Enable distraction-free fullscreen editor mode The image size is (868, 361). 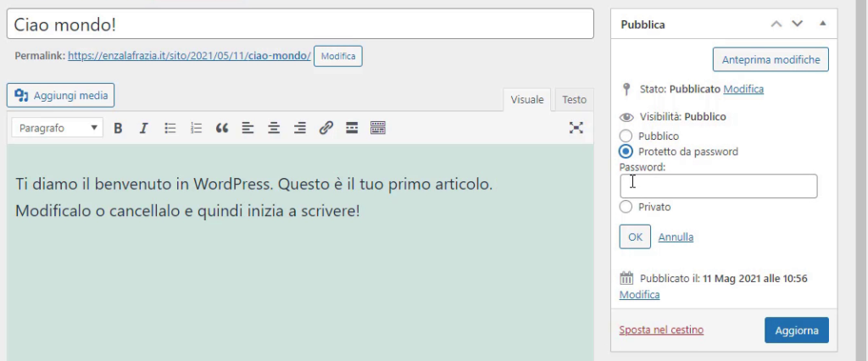pyautogui.click(x=576, y=128)
